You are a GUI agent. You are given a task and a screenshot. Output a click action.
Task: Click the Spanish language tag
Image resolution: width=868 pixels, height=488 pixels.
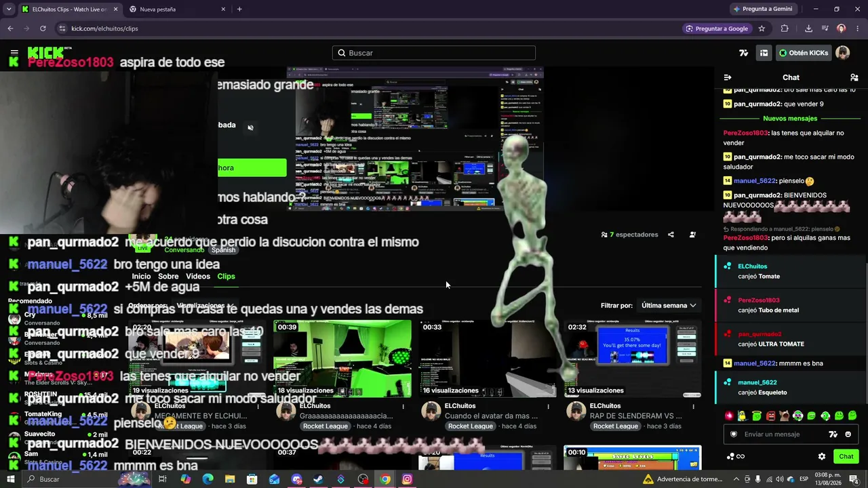(223, 250)
